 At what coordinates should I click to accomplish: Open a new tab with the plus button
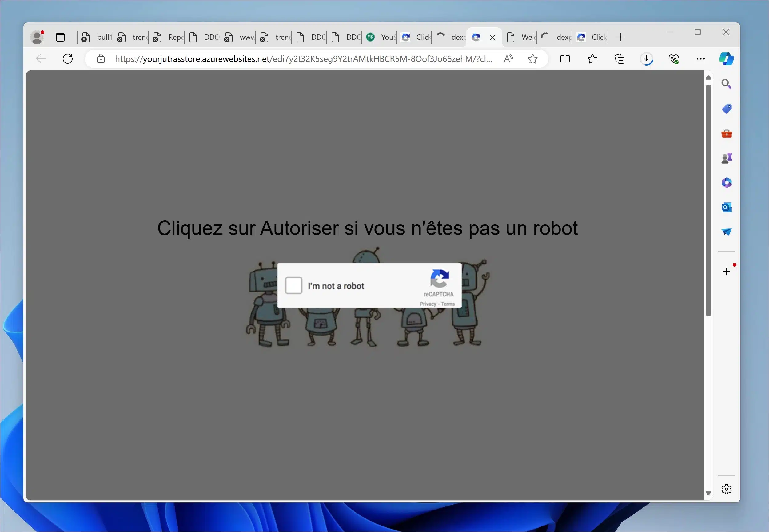620,37
